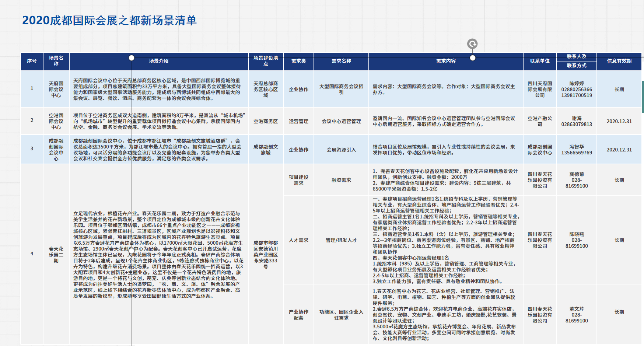Click the 需求名称 column header
This screenshot has height=346, width=644.
[x=341, y=61]
